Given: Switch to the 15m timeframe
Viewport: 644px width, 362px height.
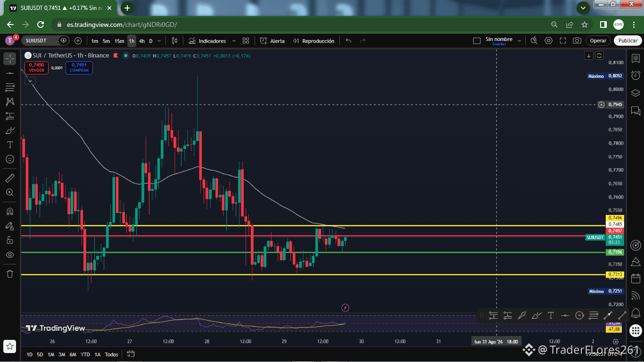Looking at the screenshot, I should 119,41.
